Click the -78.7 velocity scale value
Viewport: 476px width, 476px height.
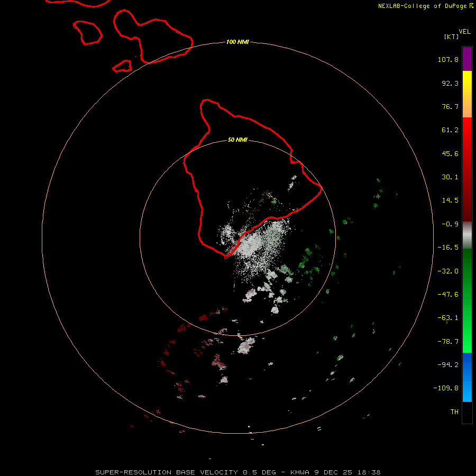tap(448, 342)
